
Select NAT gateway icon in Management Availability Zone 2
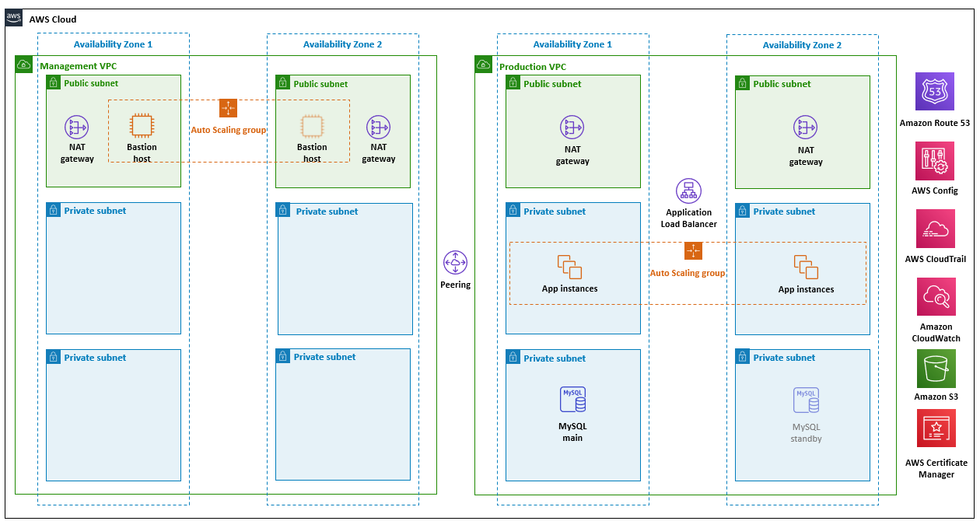coord(379,128)
